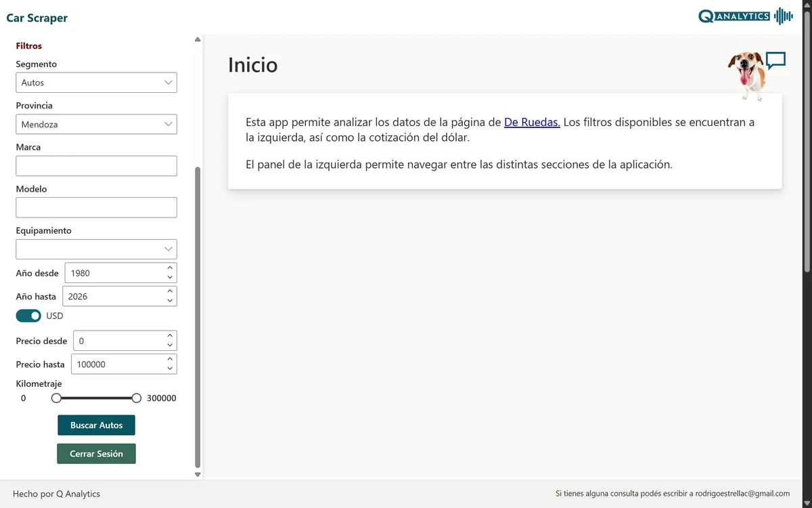Click the Modelo input field
Viewport: 812px width, 508px height.
click(x=96, y=207)
